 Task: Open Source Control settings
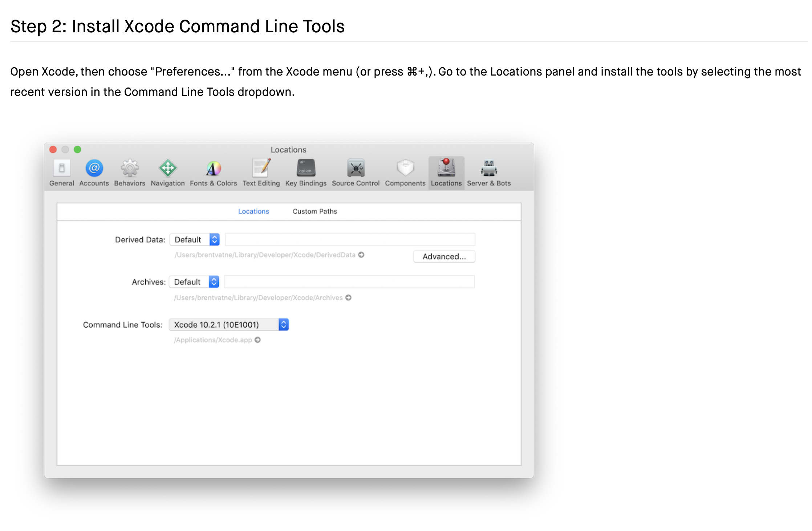click(x=356, y=171)
